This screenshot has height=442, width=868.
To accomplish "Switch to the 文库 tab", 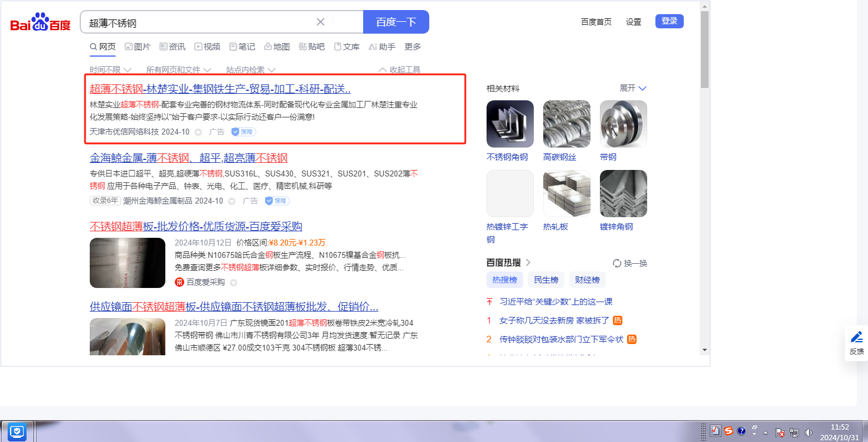I will click(x=347, y=47).
